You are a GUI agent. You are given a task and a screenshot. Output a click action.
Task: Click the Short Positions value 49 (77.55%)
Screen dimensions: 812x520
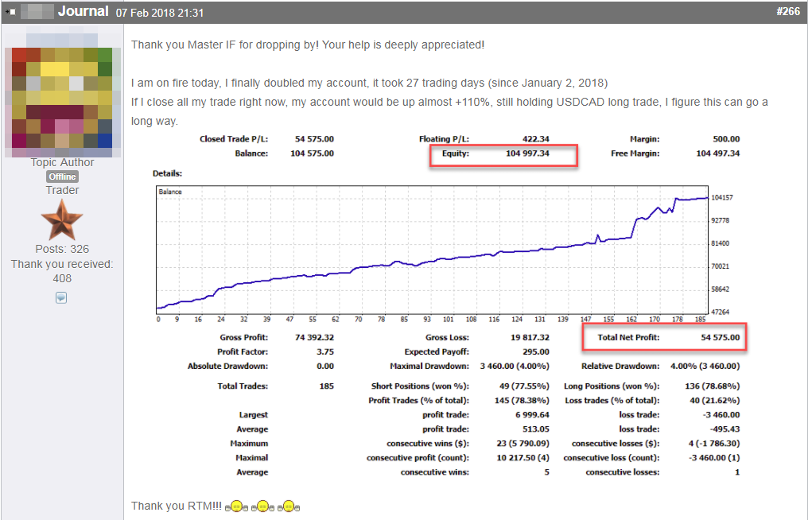pyautogui.click(x=524, y=386)
